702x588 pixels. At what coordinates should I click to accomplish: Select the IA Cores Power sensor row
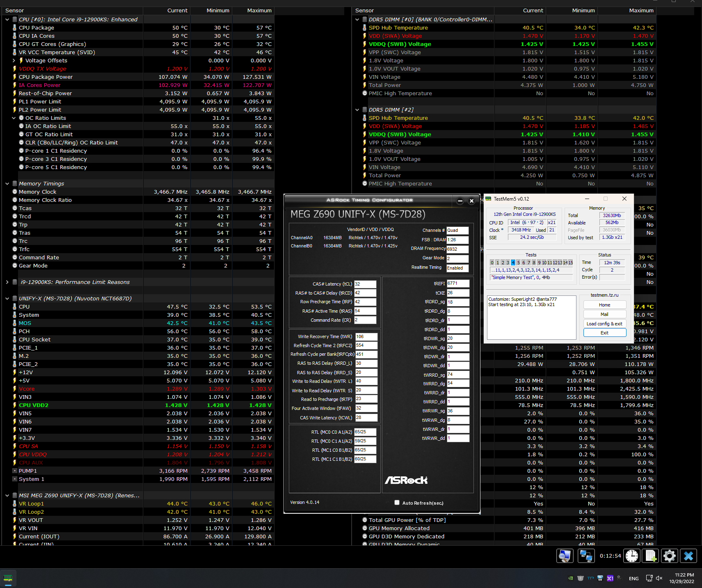(x=138, y=85)
